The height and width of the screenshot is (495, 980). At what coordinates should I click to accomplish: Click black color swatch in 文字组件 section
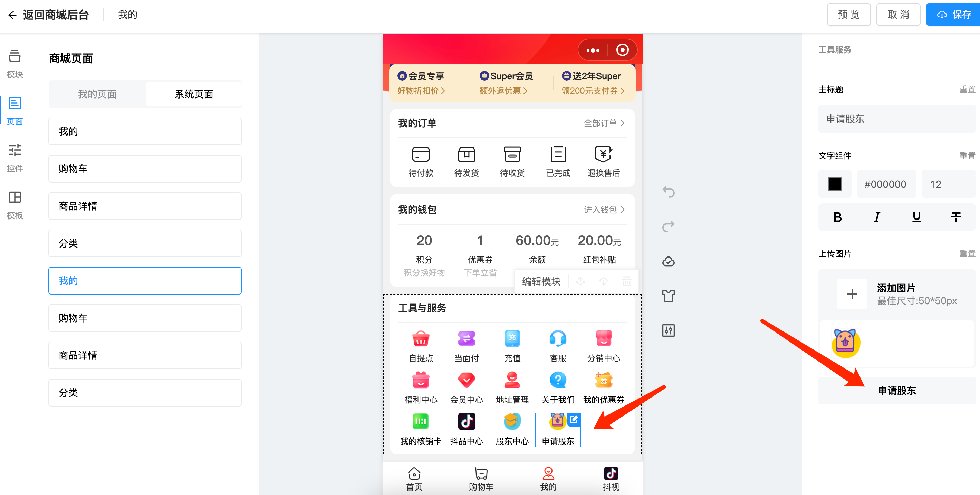click(x=834, y=184)
